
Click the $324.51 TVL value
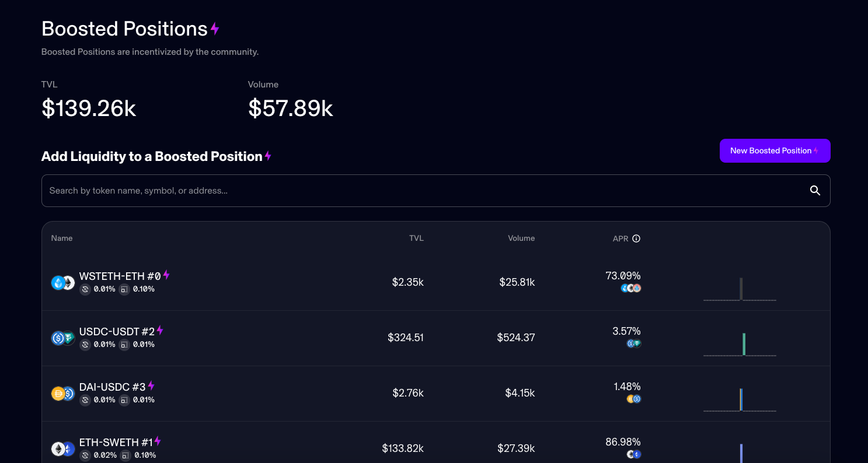pyautogui.click(x=406, y=338)
